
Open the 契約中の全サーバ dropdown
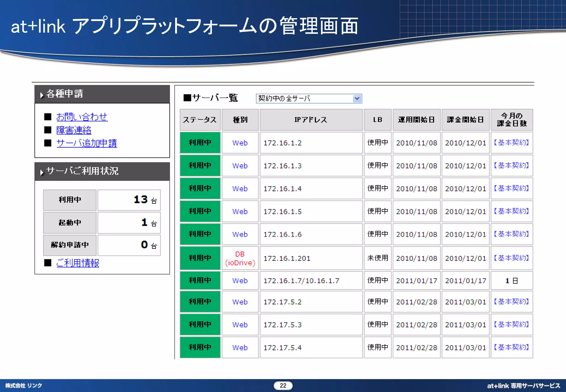[x=309, y=98]
